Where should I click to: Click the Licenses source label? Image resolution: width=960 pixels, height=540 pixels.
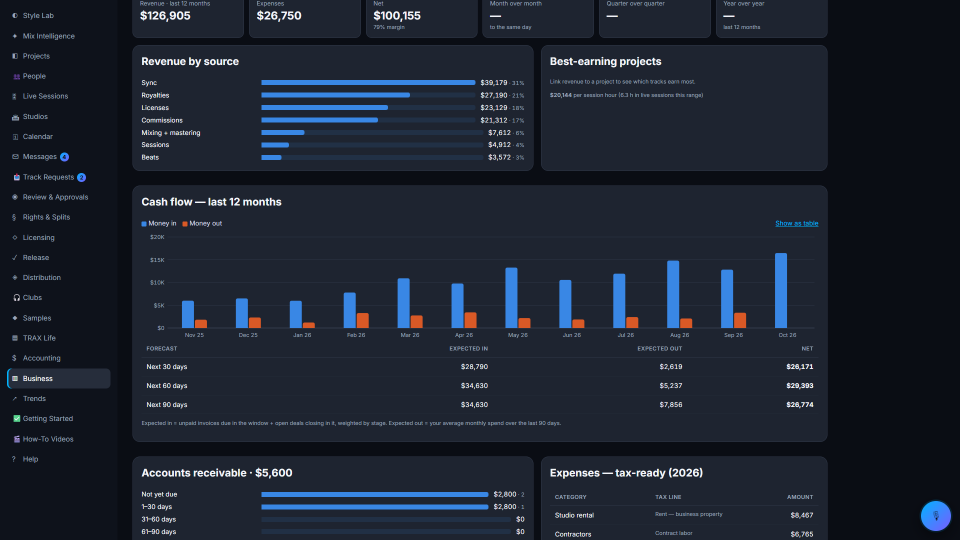tap(155, 108)
